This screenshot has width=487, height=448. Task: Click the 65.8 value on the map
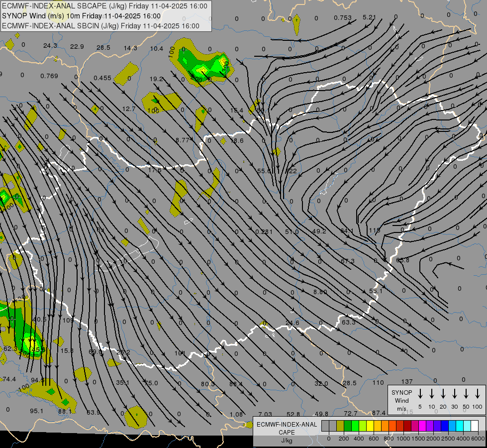click(x=402, y=260)
